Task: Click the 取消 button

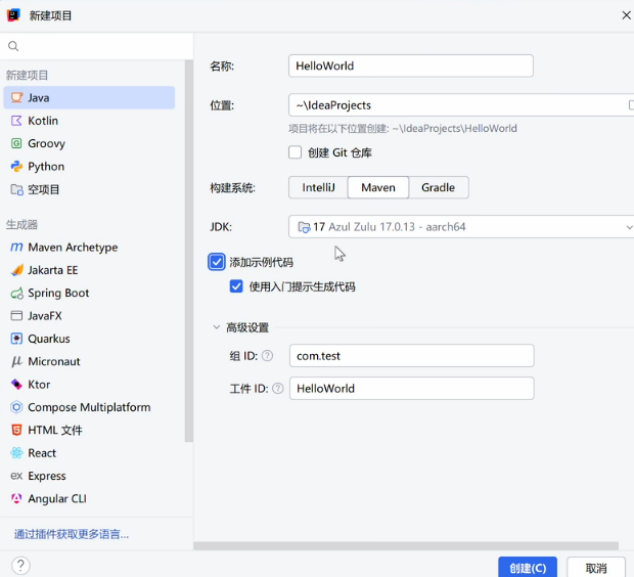Action: click(x=596, y=568)
